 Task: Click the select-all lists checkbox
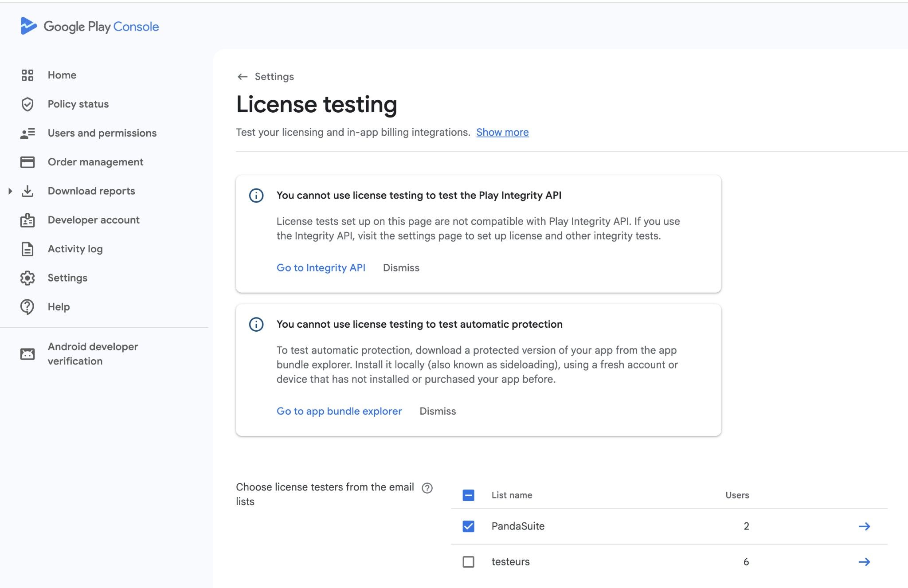(469, 495)
